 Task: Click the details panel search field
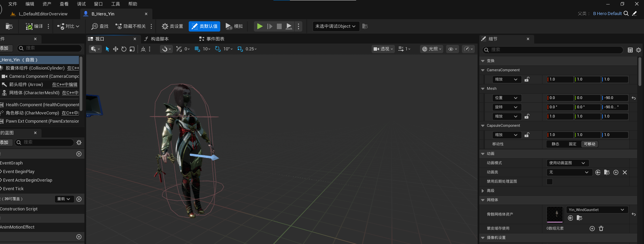[552, 50]
